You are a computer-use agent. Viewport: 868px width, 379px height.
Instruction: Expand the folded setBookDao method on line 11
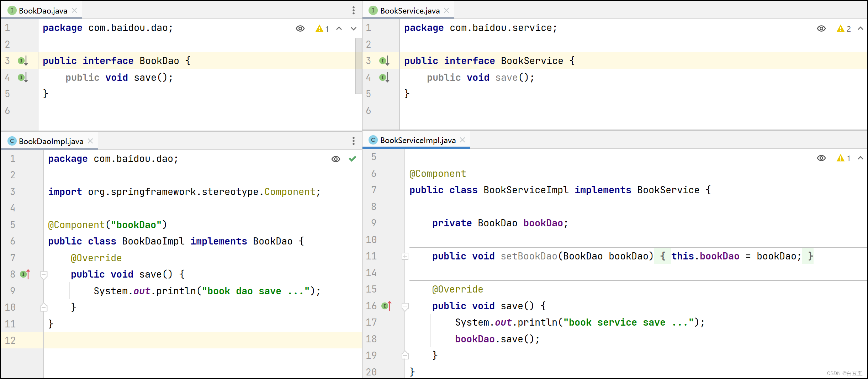point(405,256)
